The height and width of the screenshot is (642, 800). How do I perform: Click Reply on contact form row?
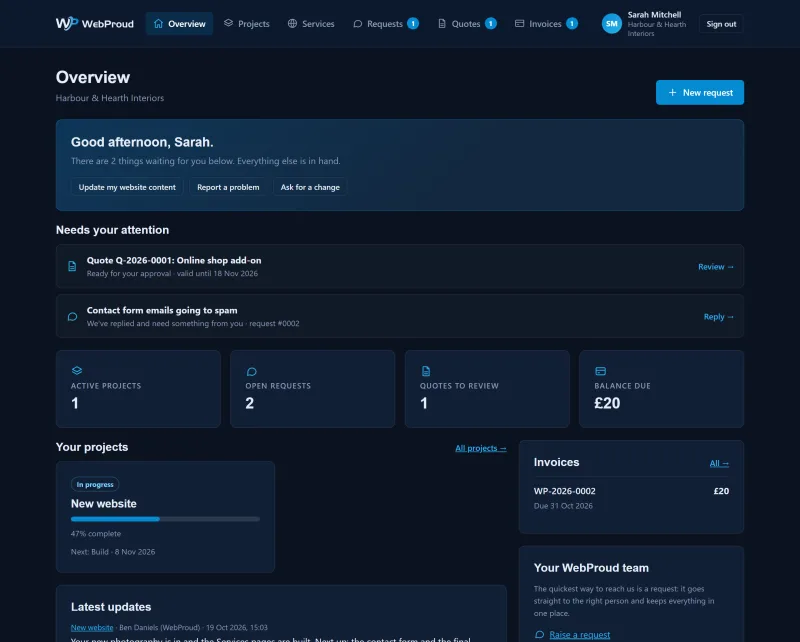point(718,316)
